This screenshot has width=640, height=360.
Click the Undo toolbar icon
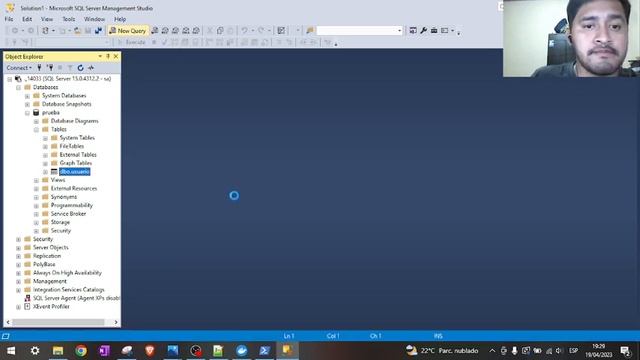tap(244, 31)
